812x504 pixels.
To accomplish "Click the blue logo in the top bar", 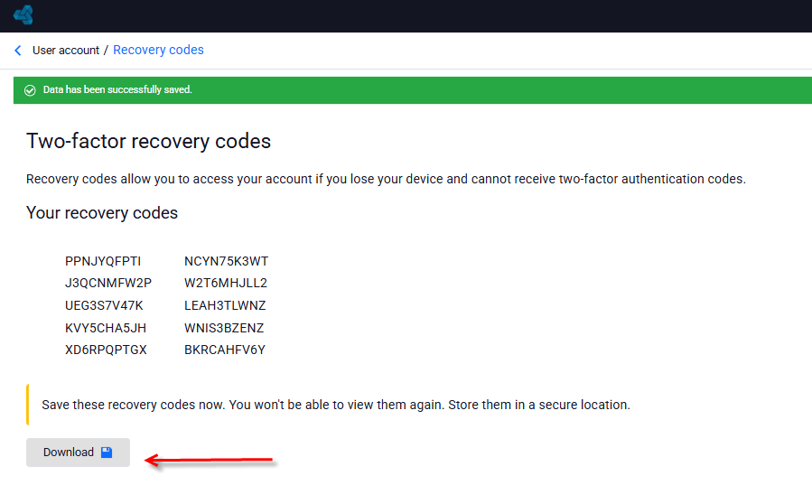I will [23, 15].
